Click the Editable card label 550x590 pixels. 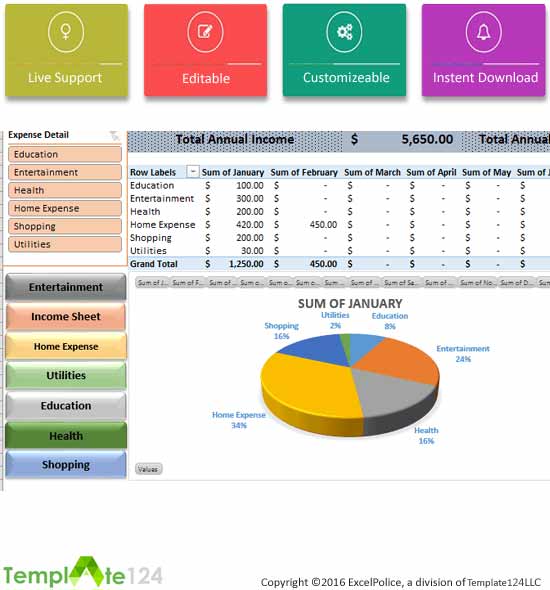[206, 78]
